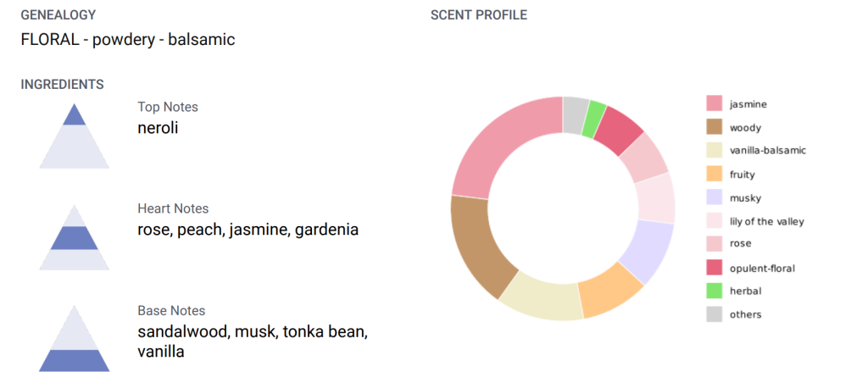Click the gray others legend swatch

[715, 314]
